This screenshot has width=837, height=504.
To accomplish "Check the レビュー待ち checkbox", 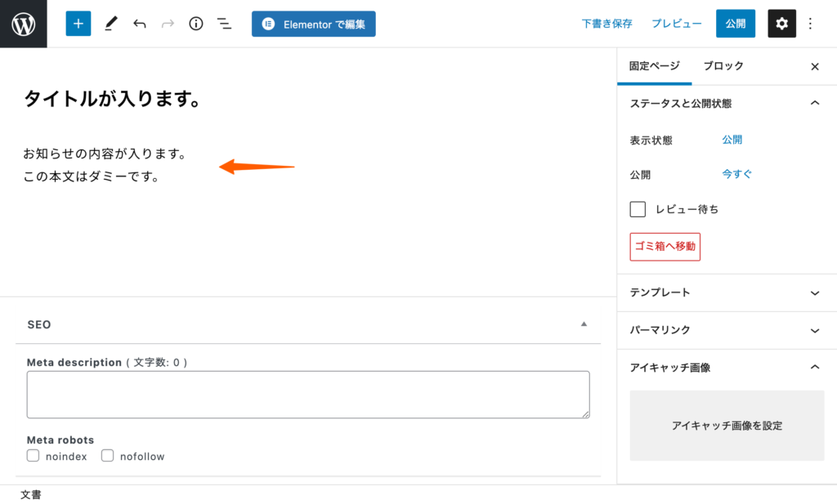I will tap(638, 209).
